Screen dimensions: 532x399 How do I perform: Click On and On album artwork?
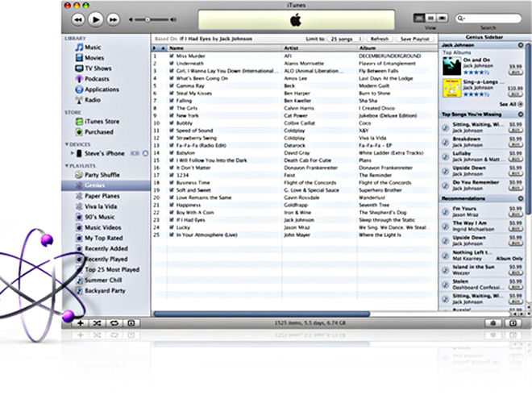451,66
